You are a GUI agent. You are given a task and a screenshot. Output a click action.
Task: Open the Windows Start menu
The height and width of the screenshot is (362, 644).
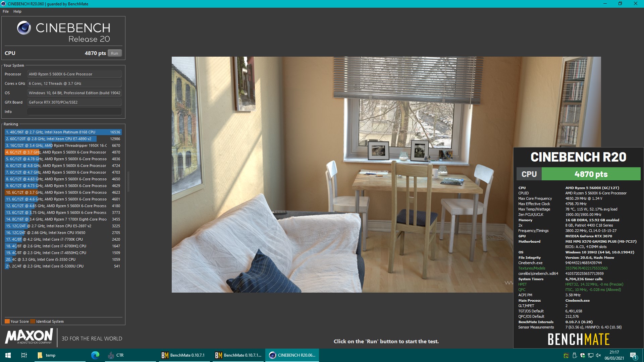(8, 355)
